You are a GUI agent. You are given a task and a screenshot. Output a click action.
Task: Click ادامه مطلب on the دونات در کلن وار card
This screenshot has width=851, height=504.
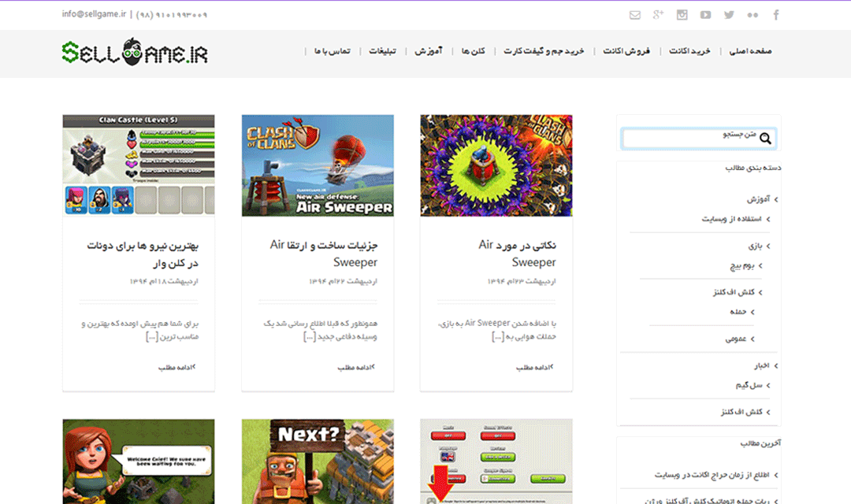tap(177, 367)
